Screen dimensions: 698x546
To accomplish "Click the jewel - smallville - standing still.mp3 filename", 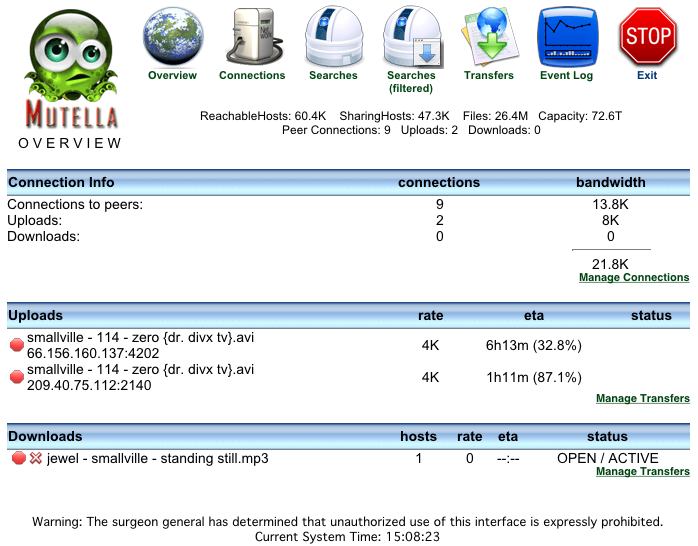I will click(x=158, y=458).
